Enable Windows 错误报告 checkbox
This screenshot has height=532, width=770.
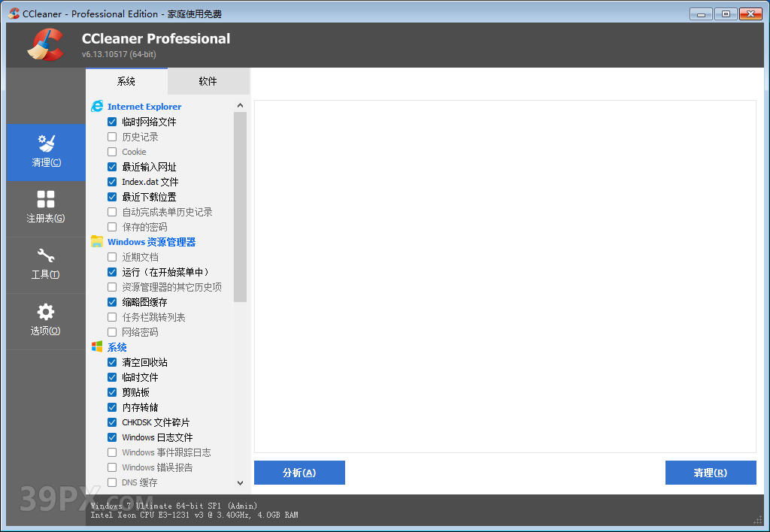tap(112, 467)
